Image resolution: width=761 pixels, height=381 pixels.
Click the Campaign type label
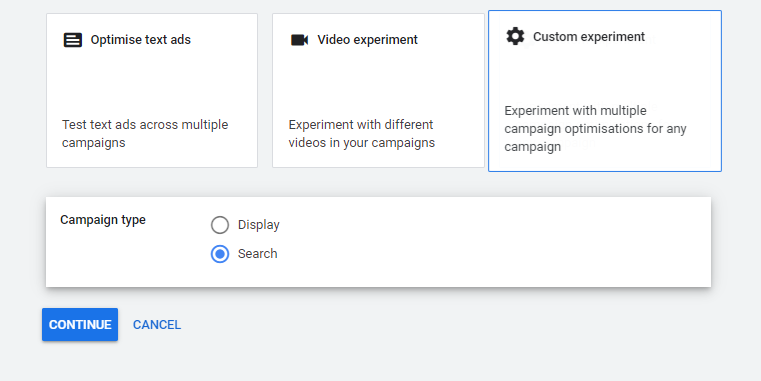pos(103,220)
